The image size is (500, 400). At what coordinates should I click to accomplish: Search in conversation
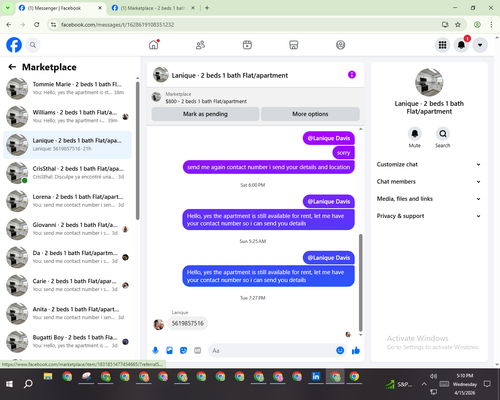click(443, 134)
